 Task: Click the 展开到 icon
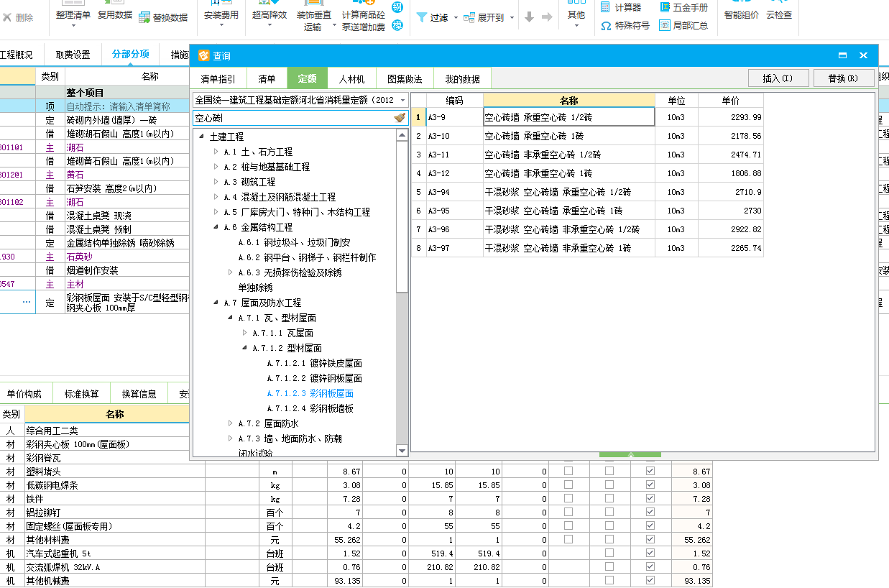click(469, 17)
